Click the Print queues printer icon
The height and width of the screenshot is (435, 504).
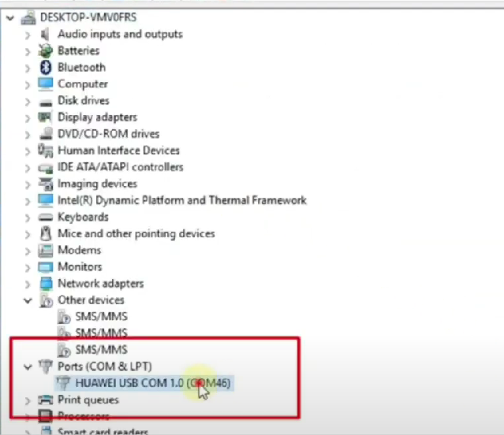(45, 400)
